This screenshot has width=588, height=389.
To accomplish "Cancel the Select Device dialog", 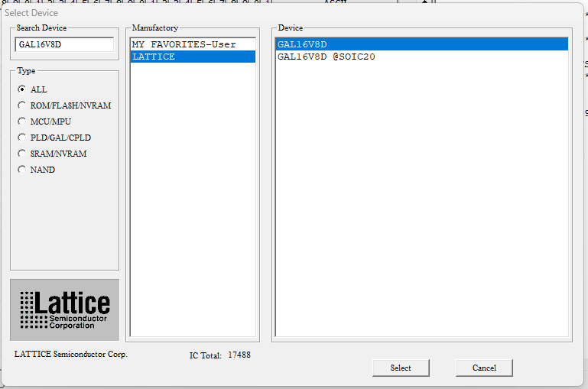I will 484,368.
